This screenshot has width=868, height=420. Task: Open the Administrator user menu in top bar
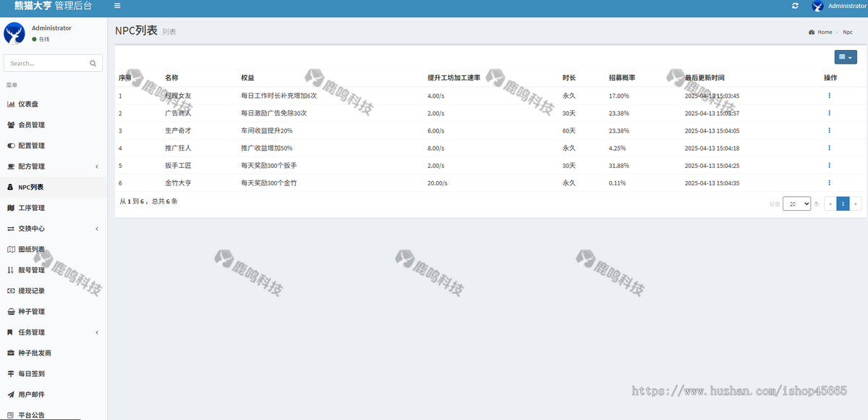(839, 6)
